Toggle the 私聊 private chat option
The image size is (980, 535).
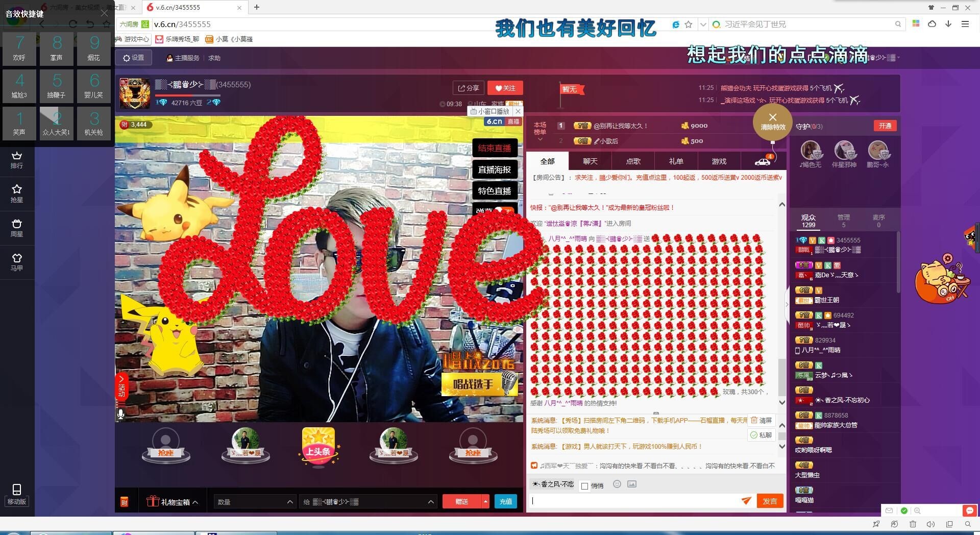click(761, 435)
